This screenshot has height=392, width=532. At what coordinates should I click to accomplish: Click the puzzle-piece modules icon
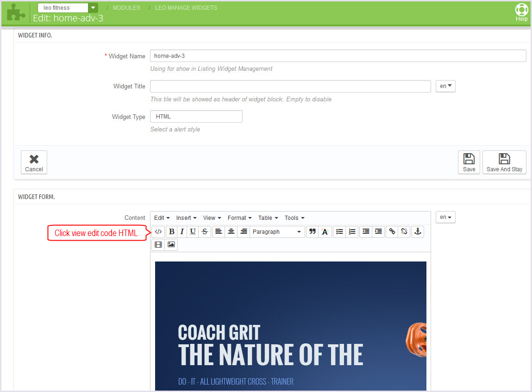16,12
